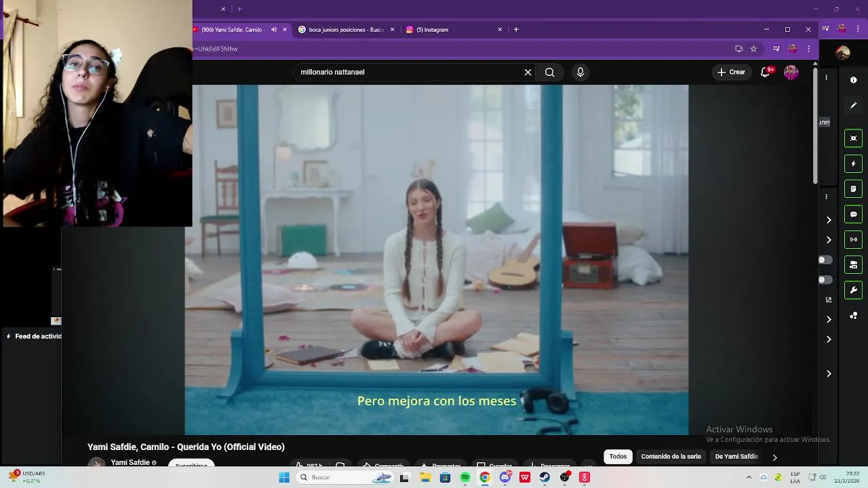Open media controls icon in front Chrome toolbar
Screen dimensions: 868x488
tap(776, 49)
